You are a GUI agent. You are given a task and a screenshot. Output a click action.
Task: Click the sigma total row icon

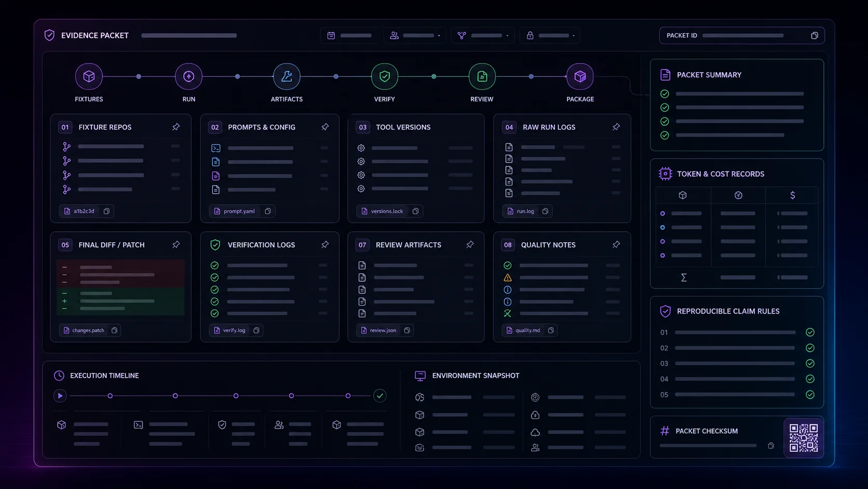(x=684, y=277)
